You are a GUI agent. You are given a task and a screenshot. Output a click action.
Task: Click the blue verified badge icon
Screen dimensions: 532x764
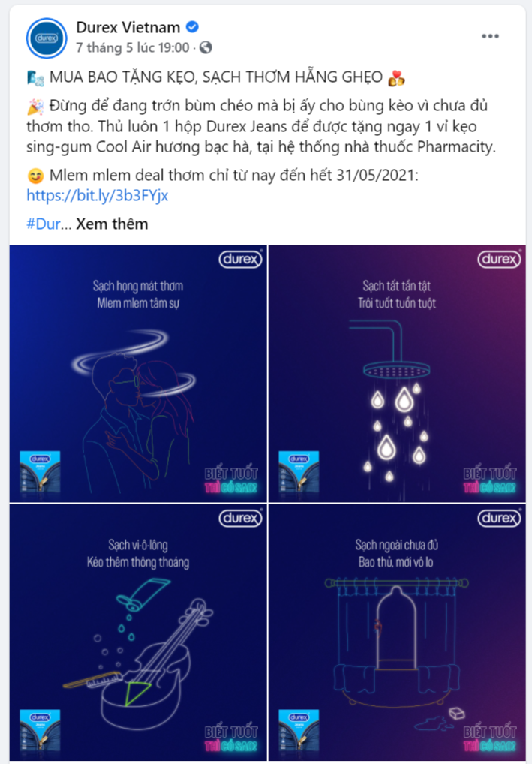[x=192, y=27]
